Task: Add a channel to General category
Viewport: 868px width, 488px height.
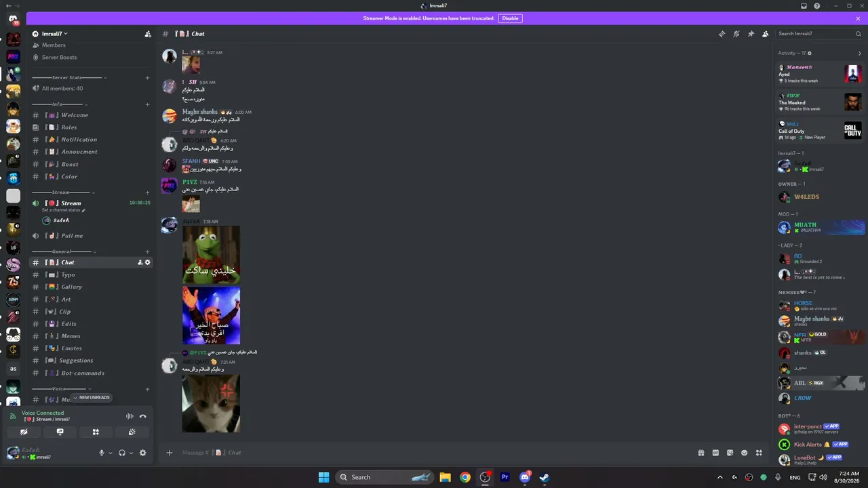Action: click(x=147, y=251)
